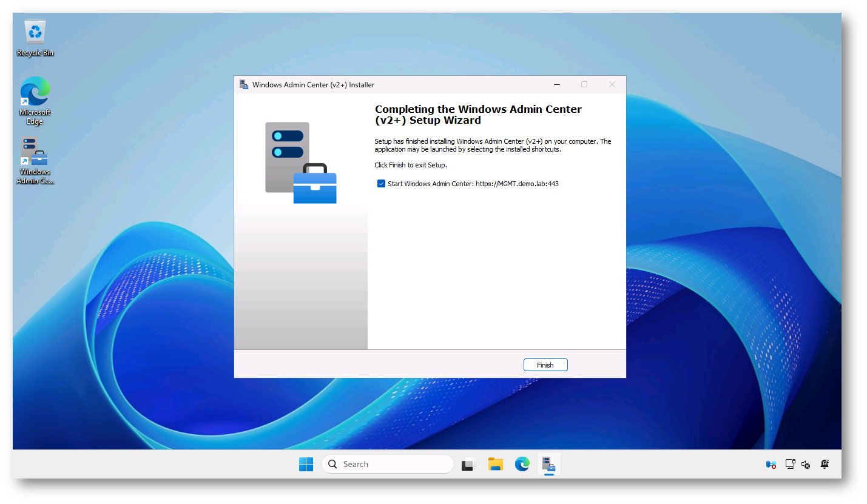The image size is (867, 504).
Task: Click the Windows Admin Center setup illustration image
Action: pos(300,161)
